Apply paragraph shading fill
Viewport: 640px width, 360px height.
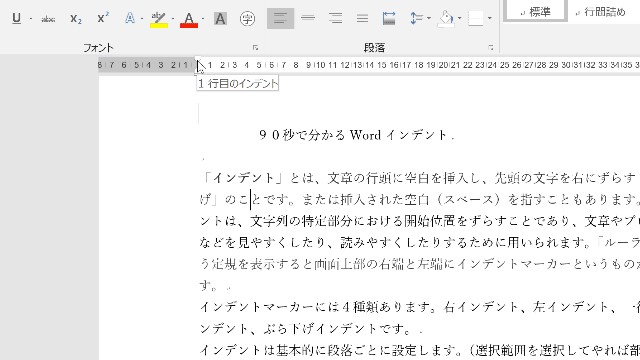click(446, 19)
